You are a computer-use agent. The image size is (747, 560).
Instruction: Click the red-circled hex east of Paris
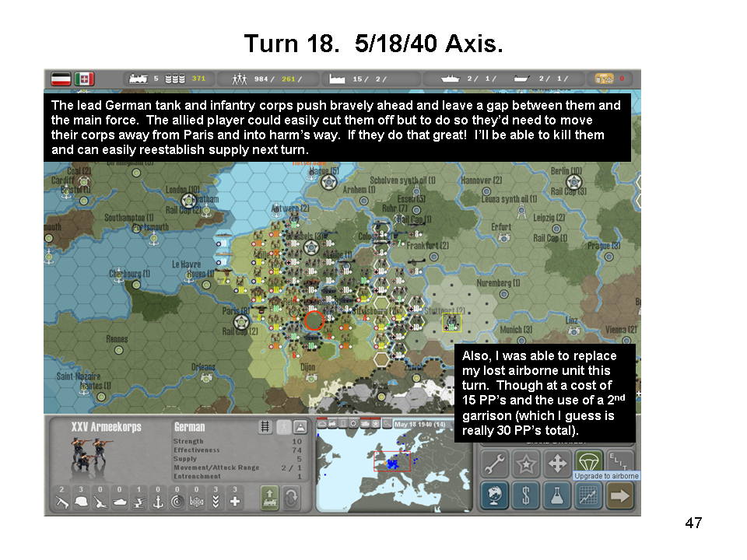click(x=314, y=320)
